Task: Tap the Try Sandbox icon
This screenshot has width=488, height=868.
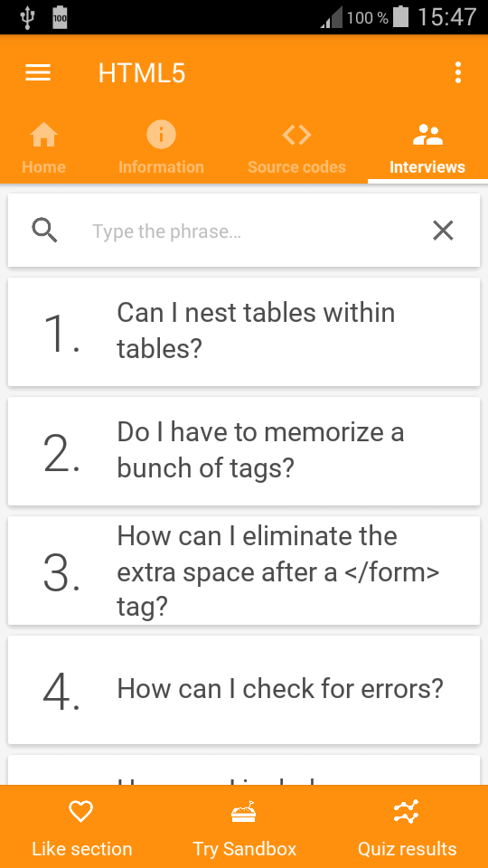Action: tap(244, 812)
